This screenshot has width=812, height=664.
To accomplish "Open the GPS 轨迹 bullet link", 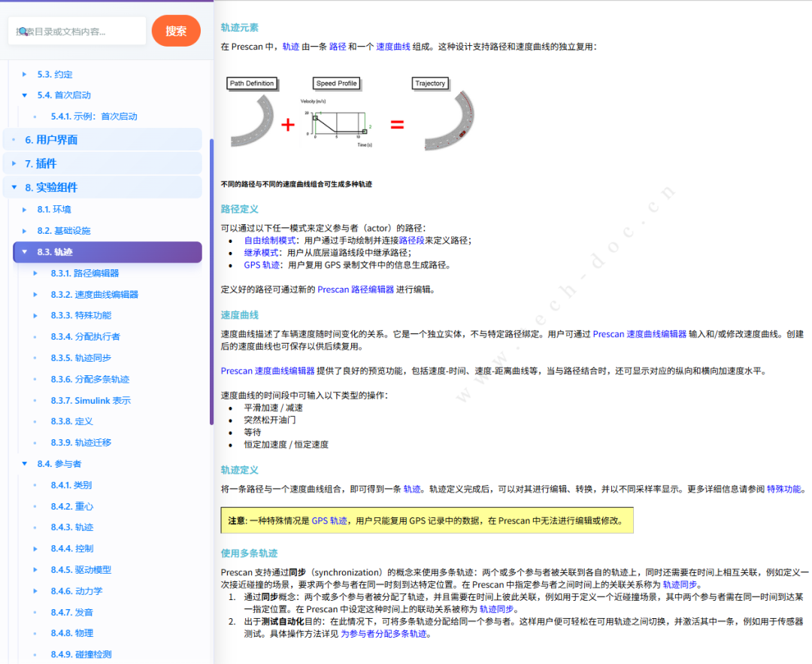I will pos(262,265).
